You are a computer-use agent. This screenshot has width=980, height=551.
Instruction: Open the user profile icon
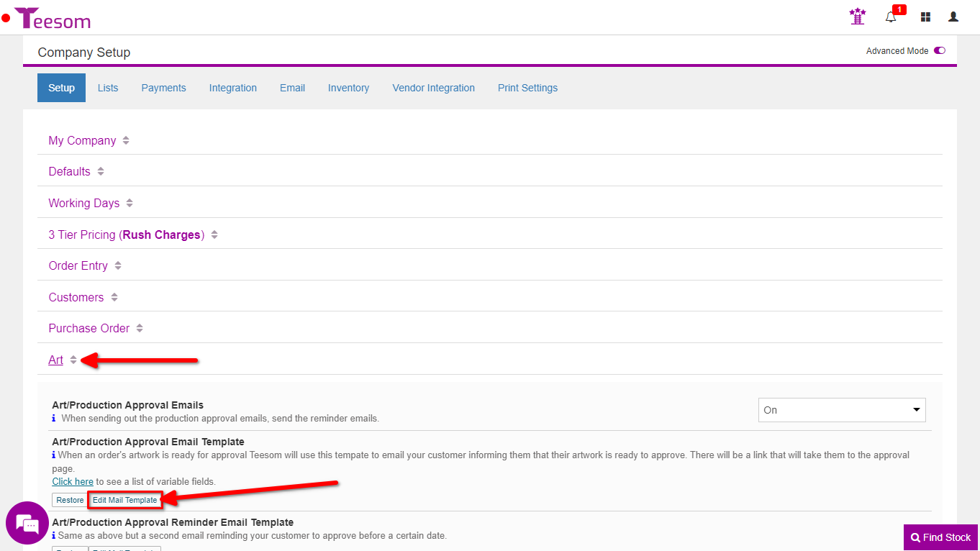point(953,17)
